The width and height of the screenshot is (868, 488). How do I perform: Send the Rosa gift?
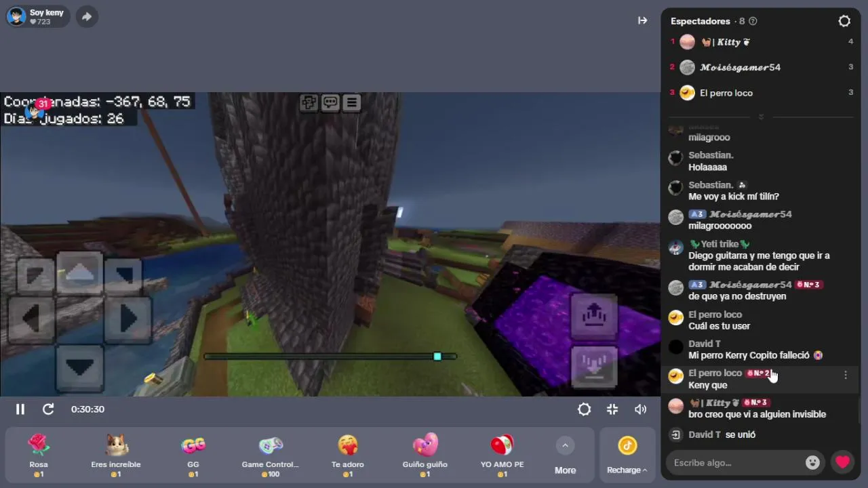tap(39, 455)
